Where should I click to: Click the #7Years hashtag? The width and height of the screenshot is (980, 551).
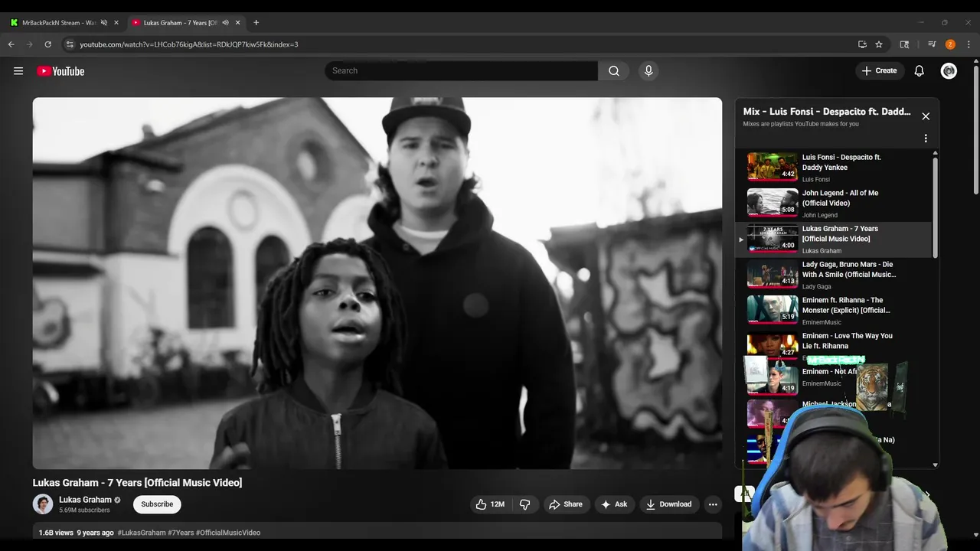181,533
